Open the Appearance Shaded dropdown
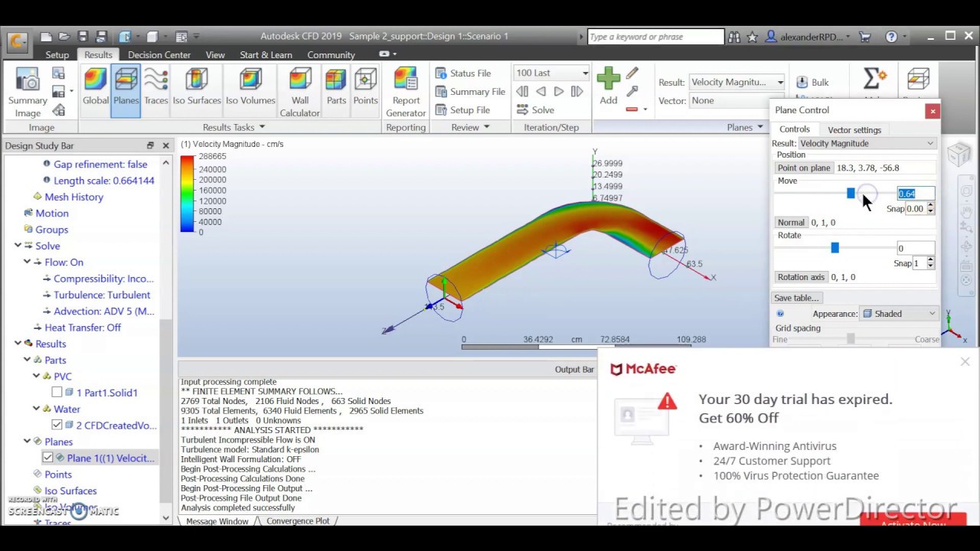980x551 pixels. [900, 313]
